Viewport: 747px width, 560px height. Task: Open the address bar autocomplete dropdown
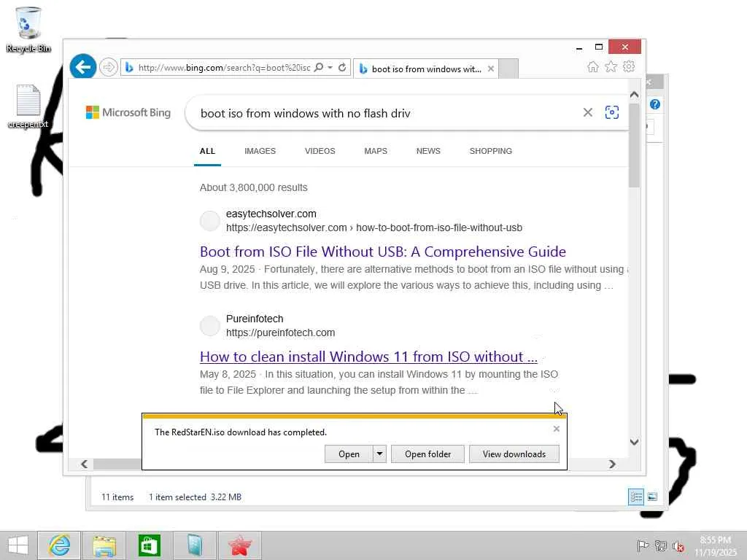click(330, 68)
